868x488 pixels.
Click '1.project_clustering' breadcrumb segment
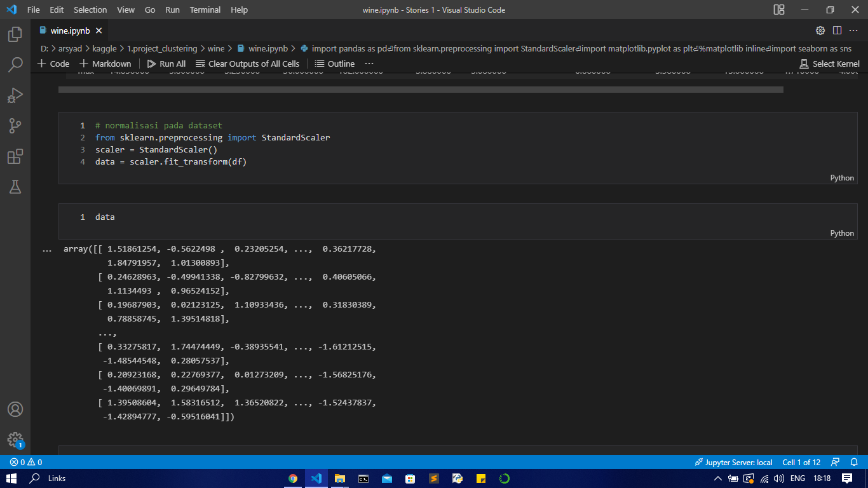[162, 48]
